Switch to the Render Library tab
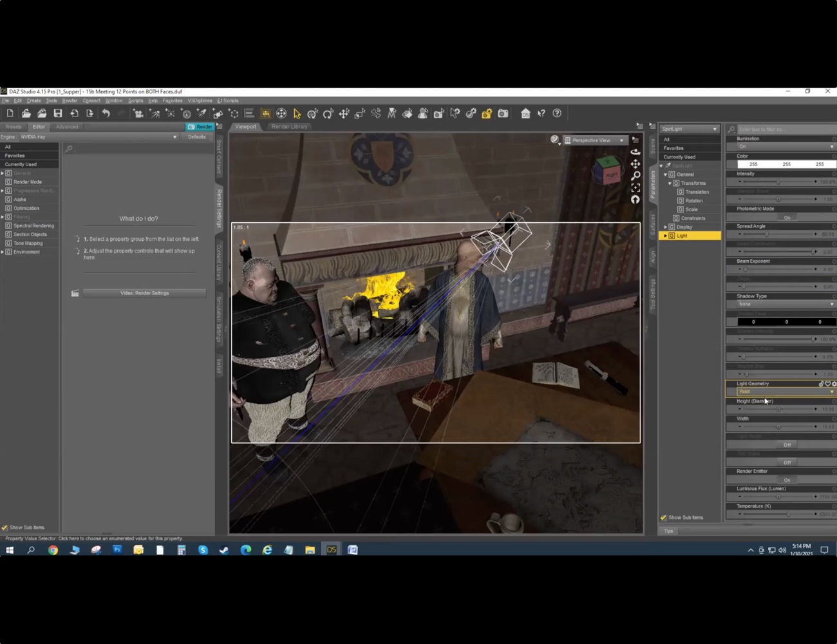Viewport: 837px width, 644px height. [x=289, y=127]
